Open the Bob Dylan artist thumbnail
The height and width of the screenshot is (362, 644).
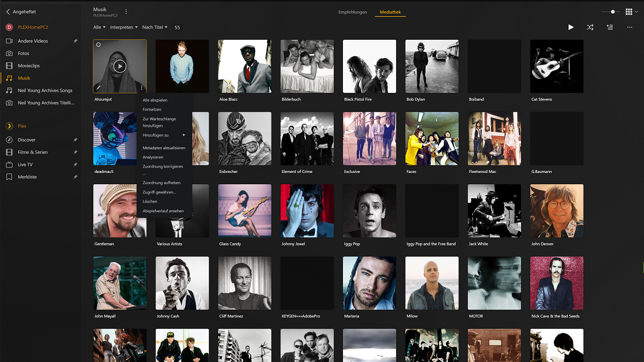(x=432, y=66)
